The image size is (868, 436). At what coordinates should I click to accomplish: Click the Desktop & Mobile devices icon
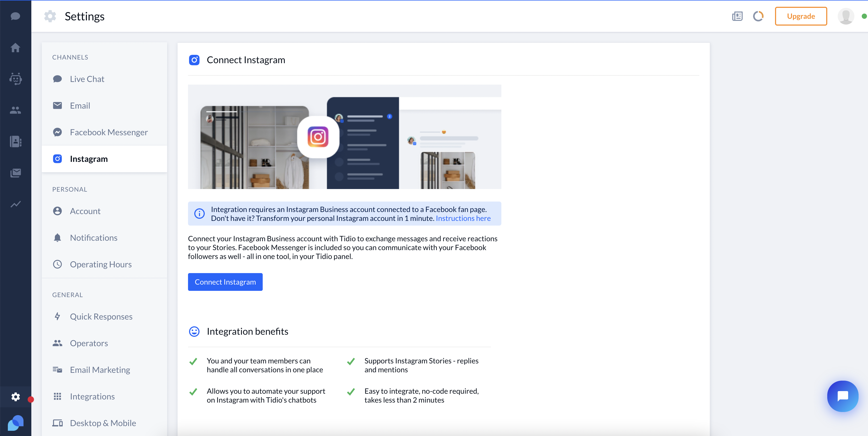[57, 423]
